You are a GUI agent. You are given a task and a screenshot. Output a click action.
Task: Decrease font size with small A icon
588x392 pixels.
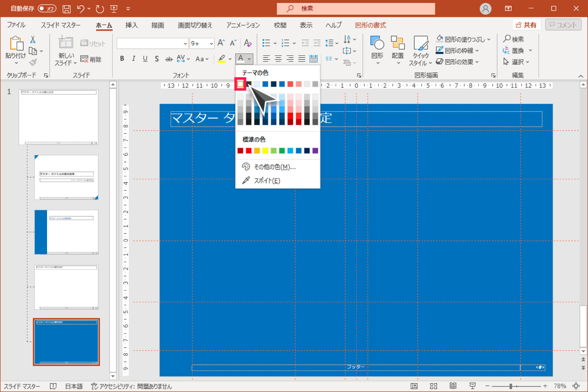point(234,43)
